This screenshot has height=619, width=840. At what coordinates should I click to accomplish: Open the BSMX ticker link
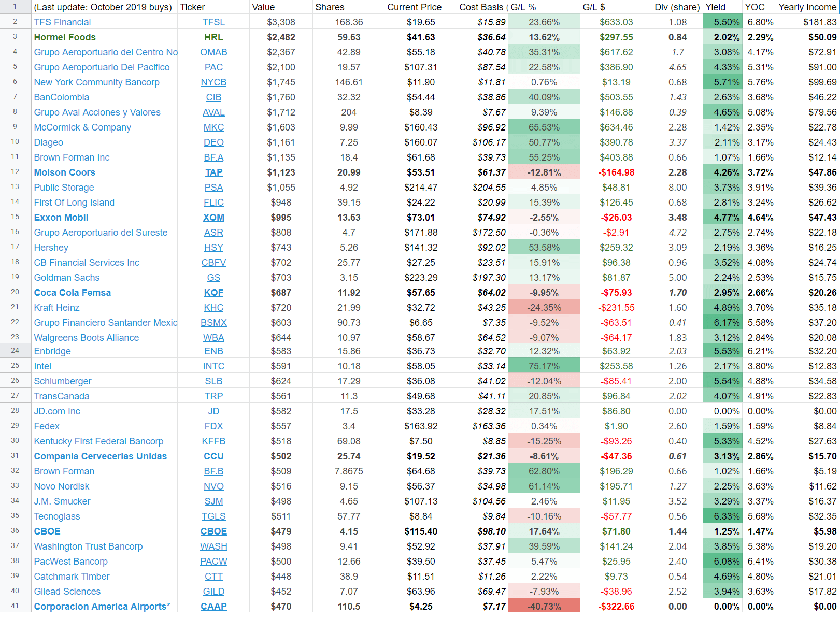(x=213, y=323)
